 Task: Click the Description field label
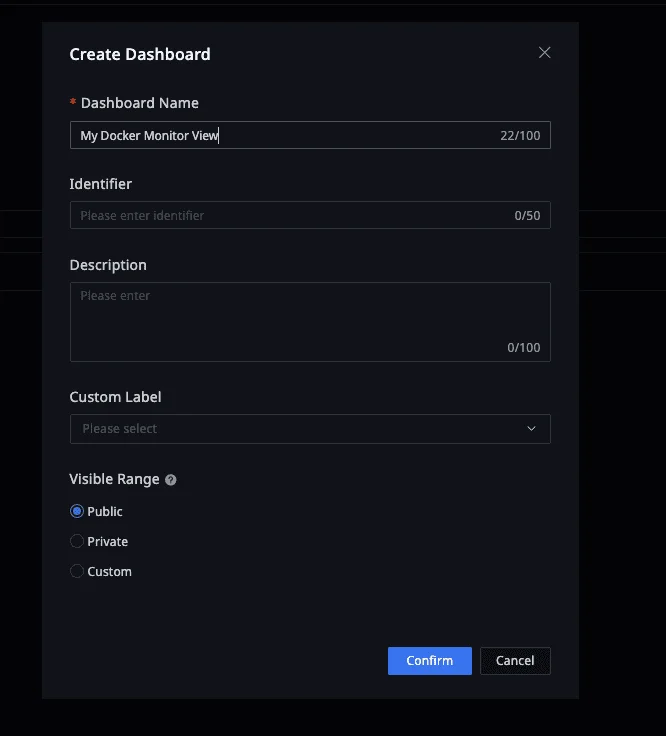[x=108, y=265]
